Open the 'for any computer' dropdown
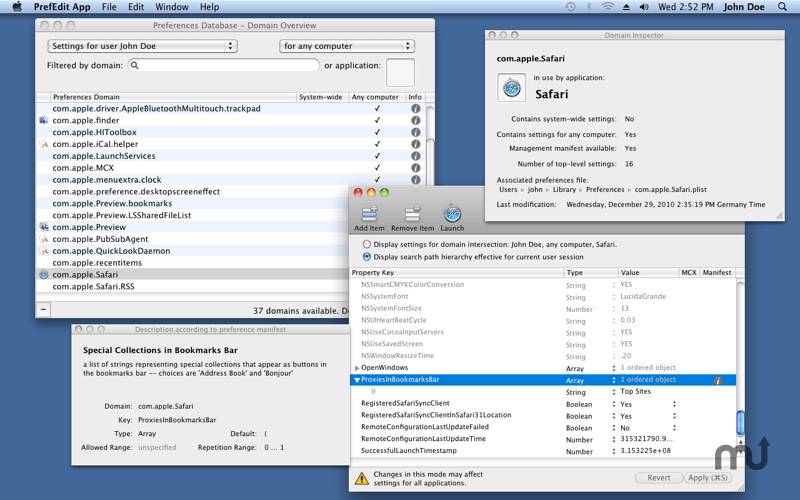The image size is (800, 500). 346,46
